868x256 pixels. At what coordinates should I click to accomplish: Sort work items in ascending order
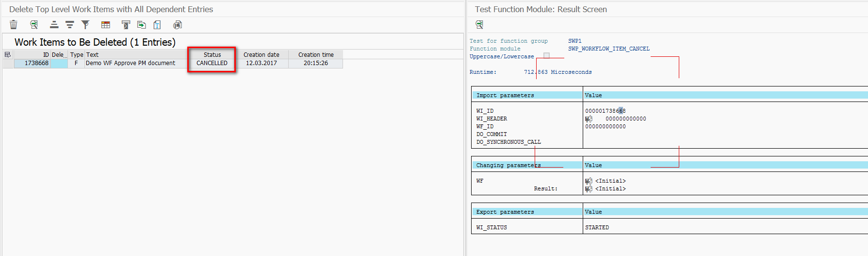pyautogui.click(x=54, y=25)
